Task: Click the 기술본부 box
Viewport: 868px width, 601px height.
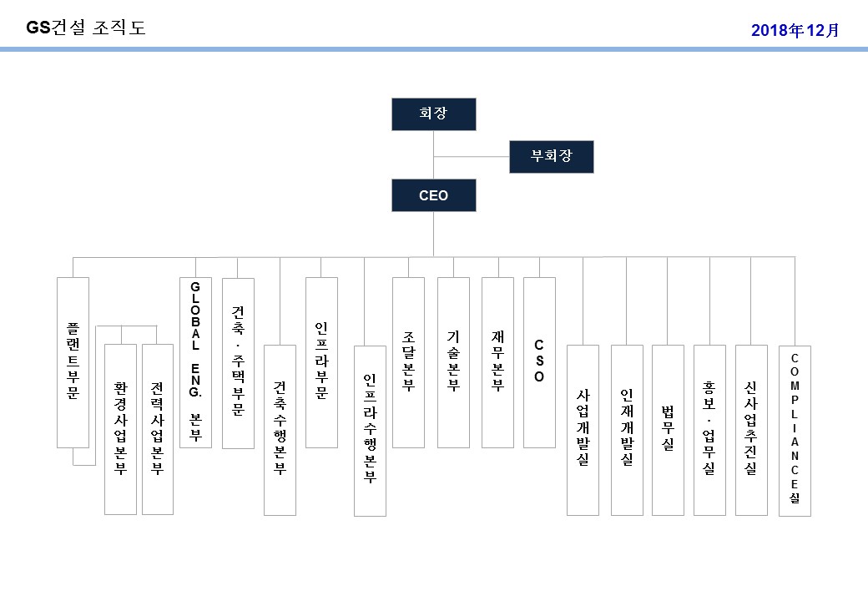Action: coord(453,362)
